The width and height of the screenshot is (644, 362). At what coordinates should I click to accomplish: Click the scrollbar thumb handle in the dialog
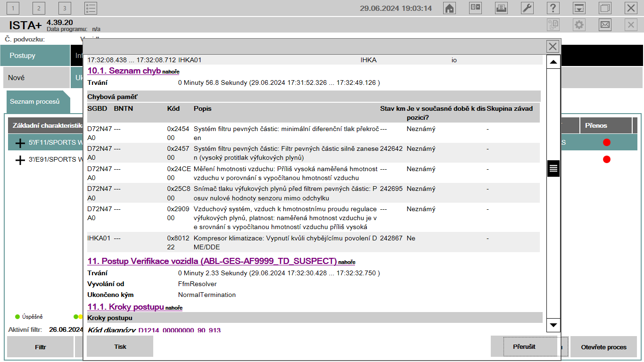[x=553, y=168]
